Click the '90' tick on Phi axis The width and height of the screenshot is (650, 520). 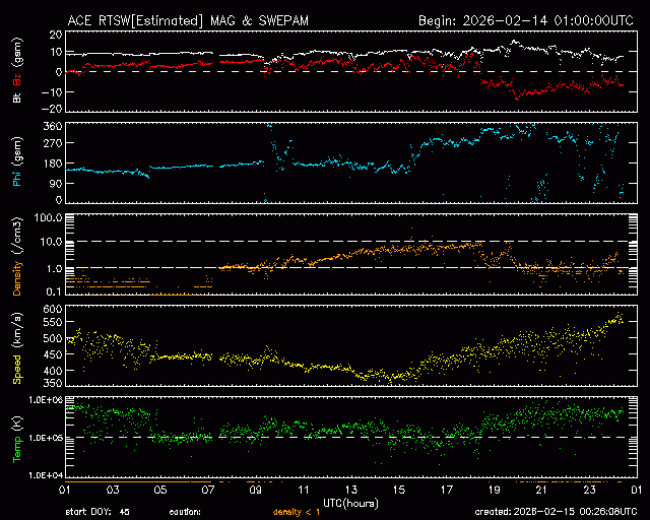tap(55, 183)
